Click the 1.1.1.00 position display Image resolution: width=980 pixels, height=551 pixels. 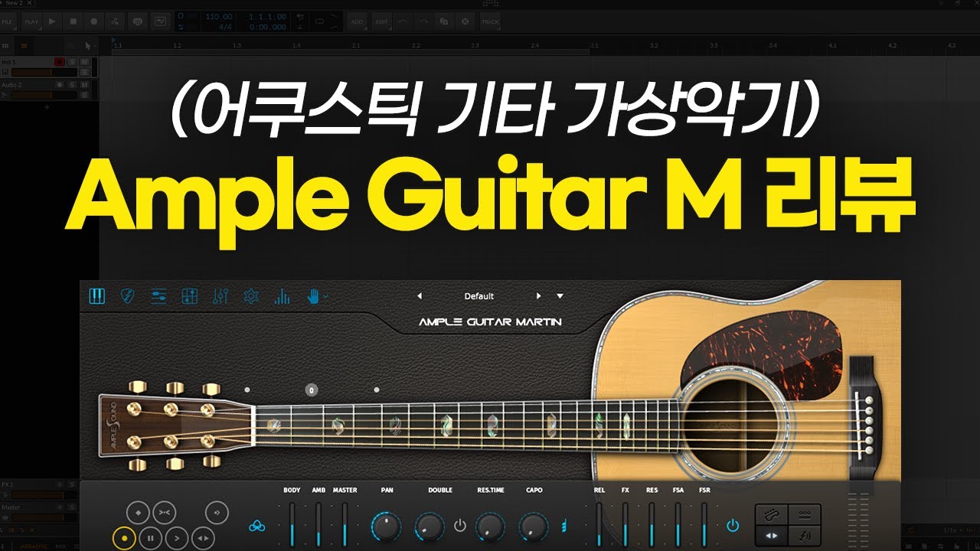[x=267, y=16]
